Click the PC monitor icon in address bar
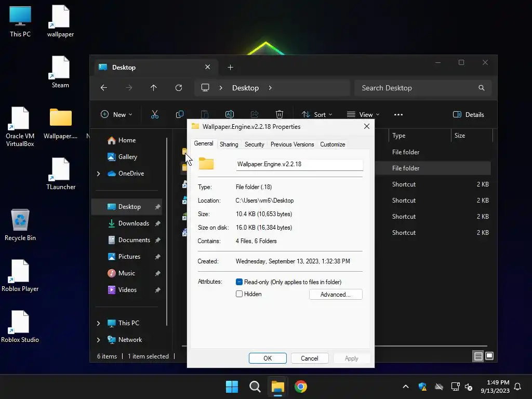532x399 pixels. click(205, 87)
